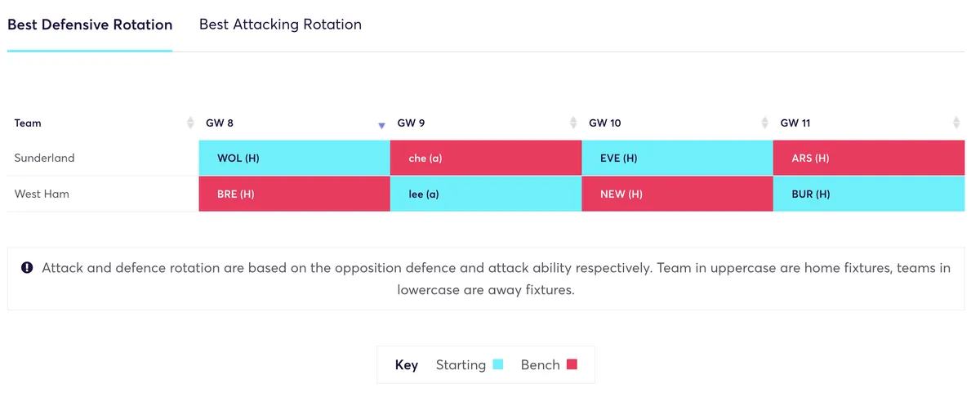
Task: Switch to Best Attacking Rotation tab
Action: pos(280,25)
